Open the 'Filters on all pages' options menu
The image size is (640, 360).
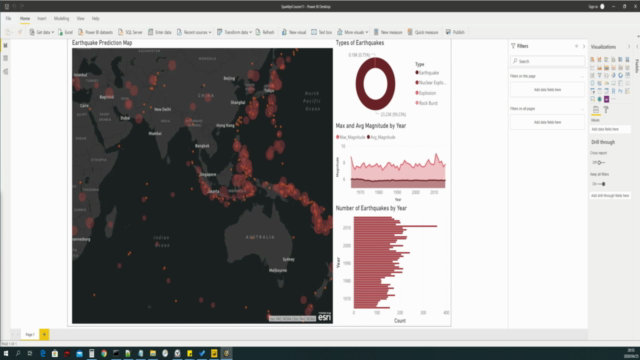pyautogui.click(x=582, y=109)
